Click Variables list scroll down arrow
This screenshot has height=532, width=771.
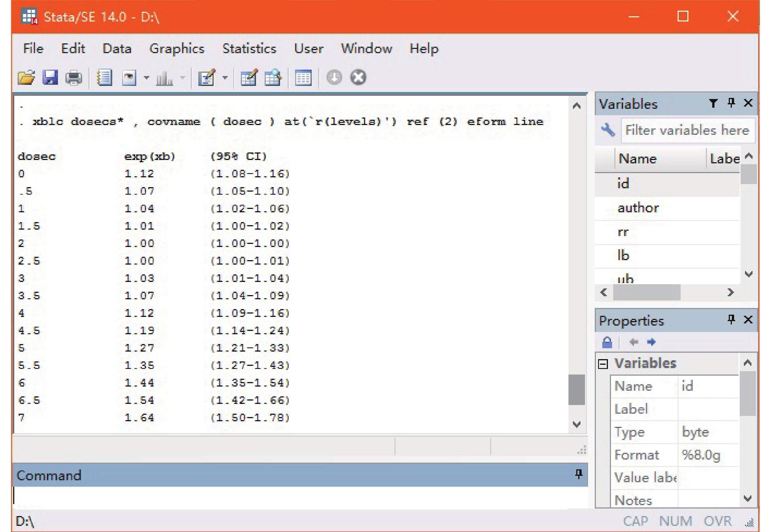pyautogui.click(x=749, y=274)
